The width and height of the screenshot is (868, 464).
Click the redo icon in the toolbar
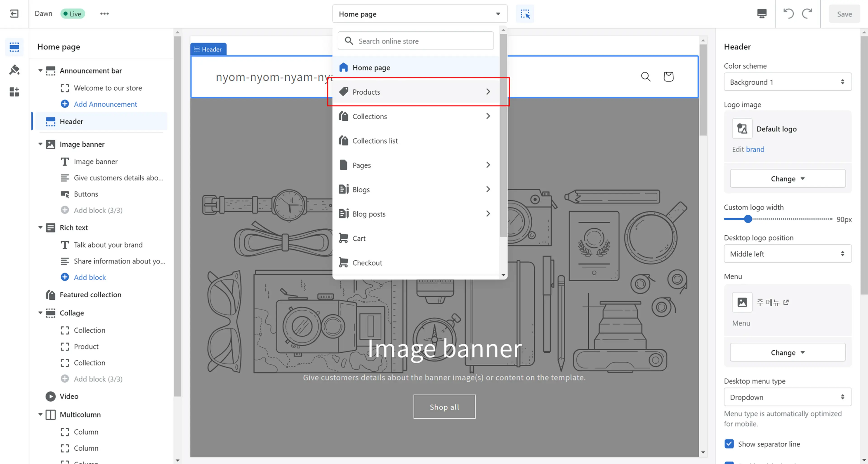(x=808, y=14)
